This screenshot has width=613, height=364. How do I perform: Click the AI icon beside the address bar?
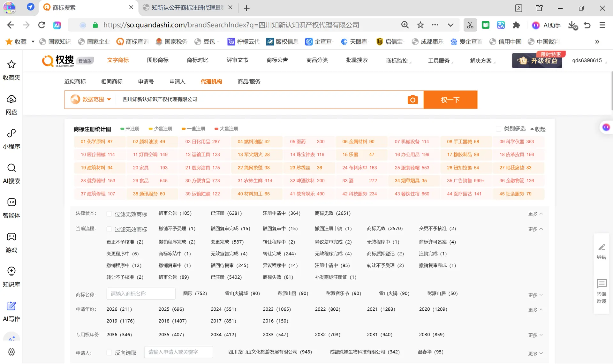pos(57,25)
